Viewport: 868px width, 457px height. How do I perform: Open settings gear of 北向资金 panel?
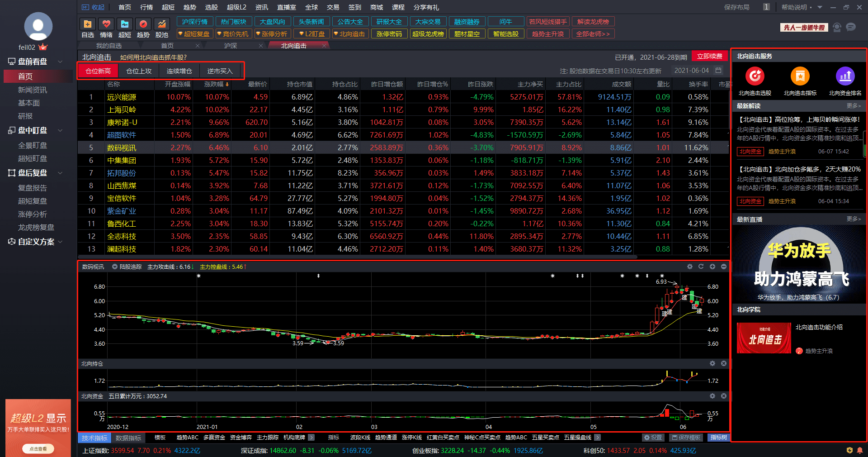712,396
